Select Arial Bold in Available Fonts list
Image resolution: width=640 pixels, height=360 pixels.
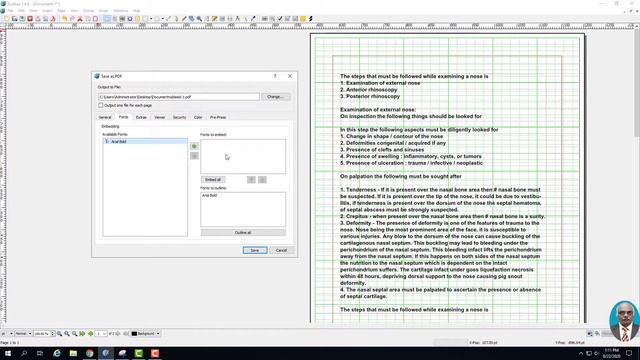click(145, 141)
